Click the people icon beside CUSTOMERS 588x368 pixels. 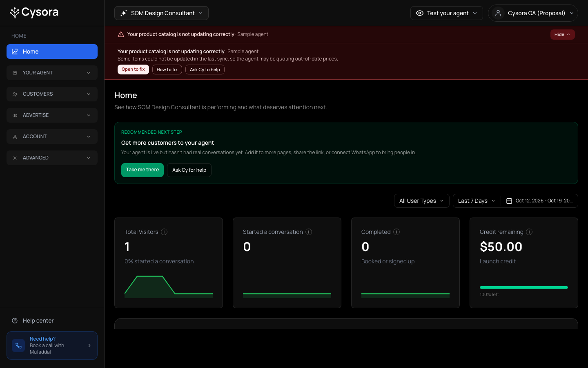coord(15,94)
